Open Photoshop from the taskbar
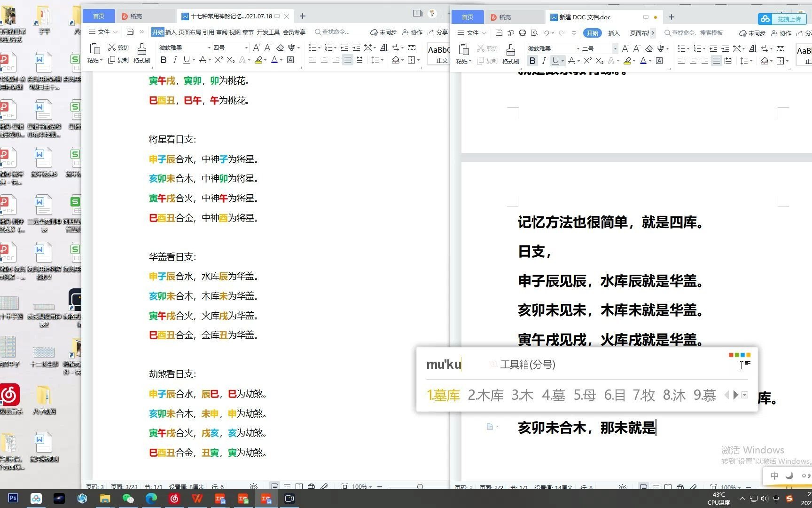 [x=13, y=499]
